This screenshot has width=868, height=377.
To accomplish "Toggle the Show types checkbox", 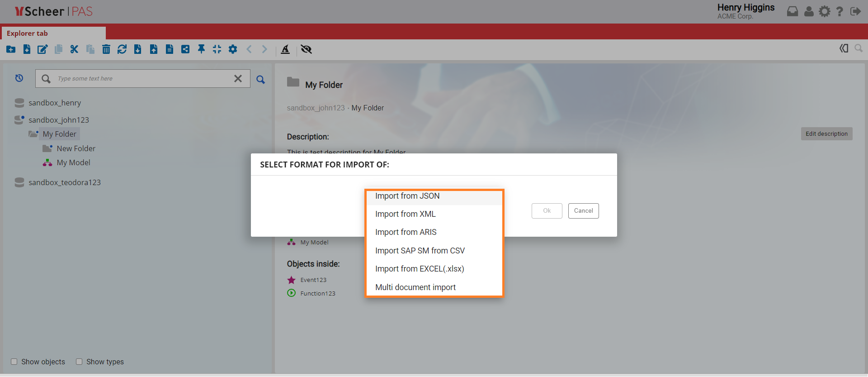I will pyautogui.click(x=79, y=362).
